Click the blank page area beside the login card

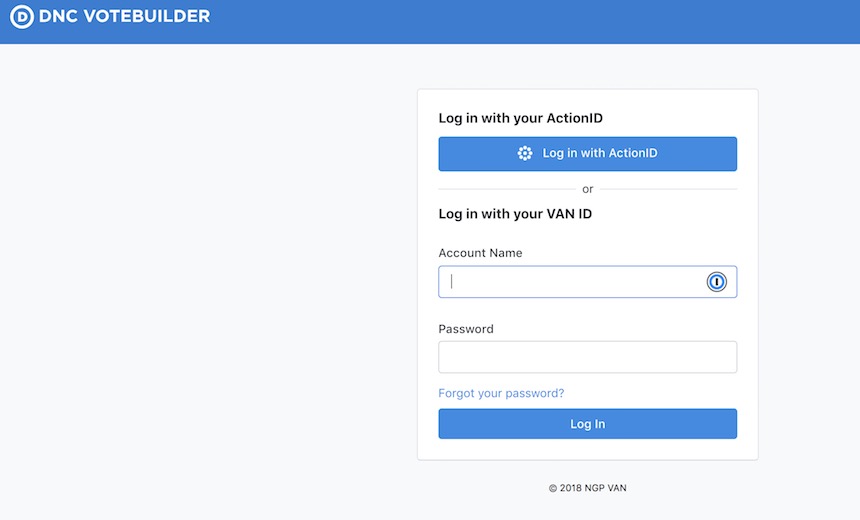pyautogui.click(x=208, y=274)
